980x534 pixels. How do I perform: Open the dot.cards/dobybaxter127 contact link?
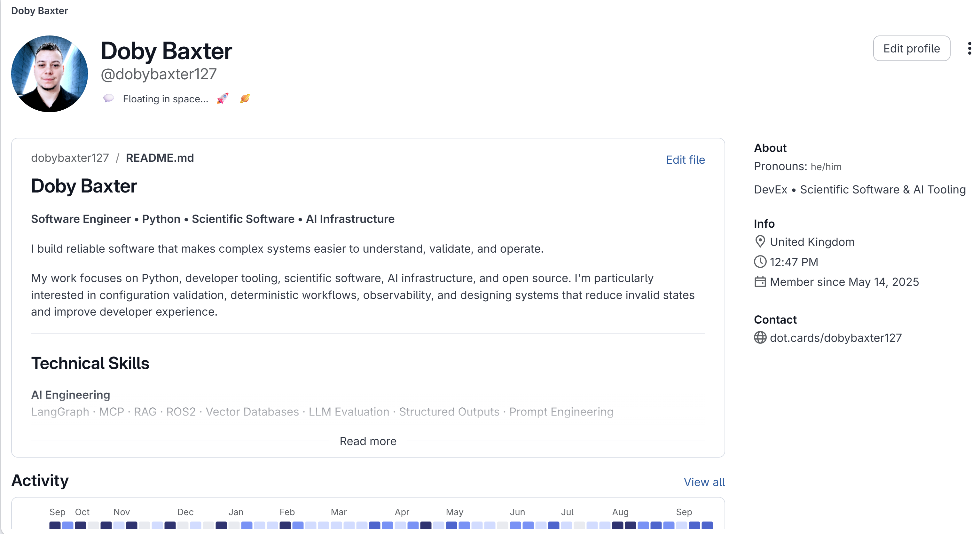click(x=835, y=338)
